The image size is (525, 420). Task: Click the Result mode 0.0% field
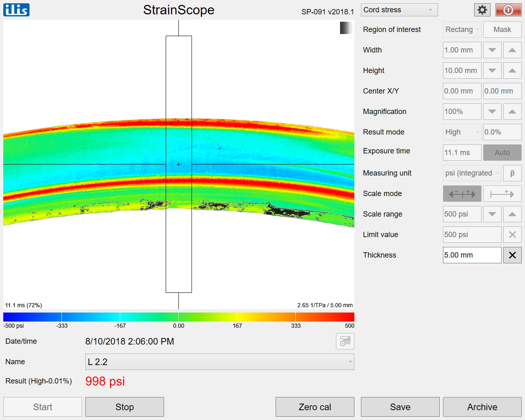click(x=502, y=132)
